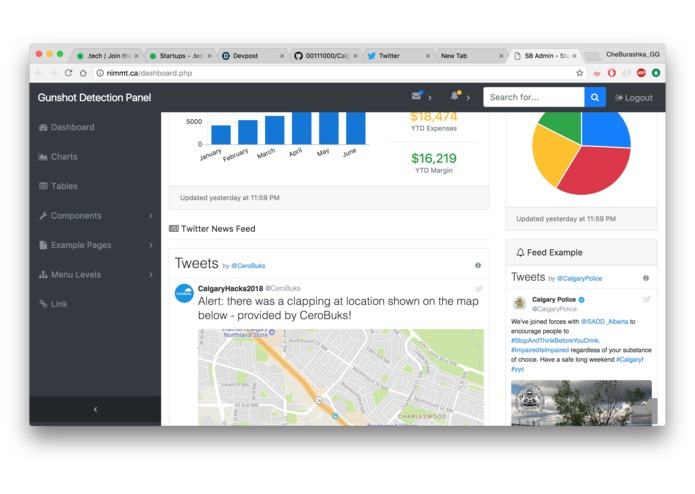Click the #Calgary hashtag link
Image resolution: width=695 pixels, height=494 pixels.
629,359
